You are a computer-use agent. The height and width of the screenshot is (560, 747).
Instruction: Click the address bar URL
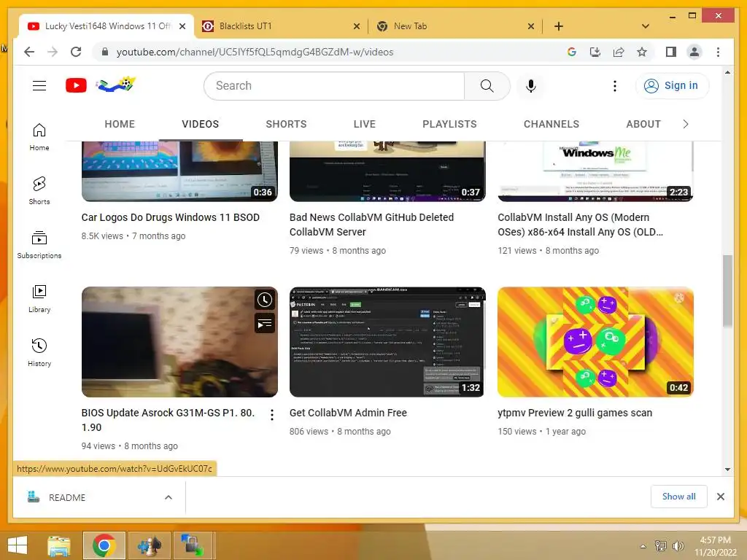(255, 52)
